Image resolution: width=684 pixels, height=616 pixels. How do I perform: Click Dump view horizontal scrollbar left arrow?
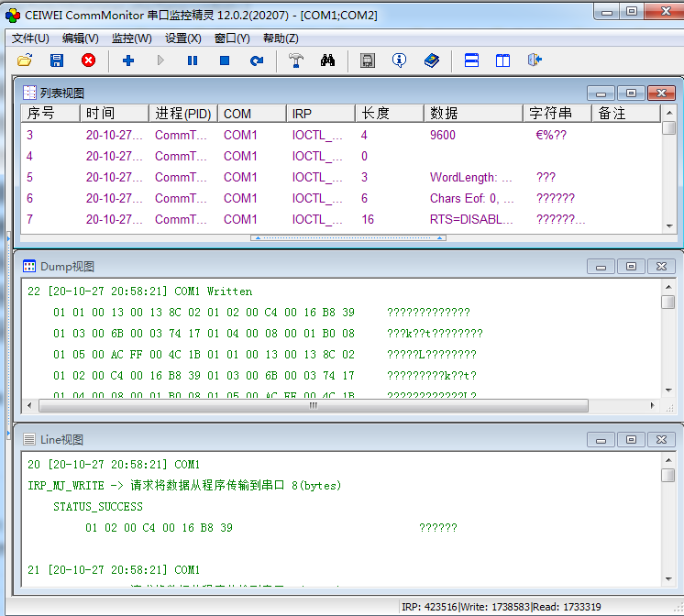coord(29,405)
